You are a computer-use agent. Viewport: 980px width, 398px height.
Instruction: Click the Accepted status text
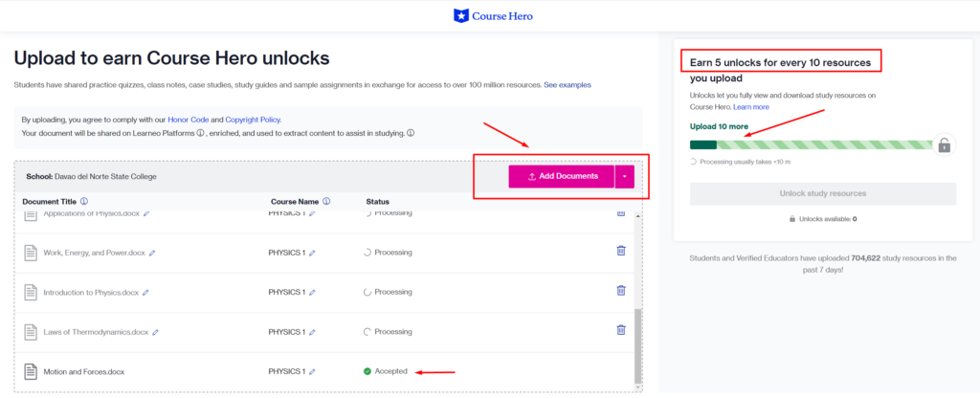pos(391,371)
